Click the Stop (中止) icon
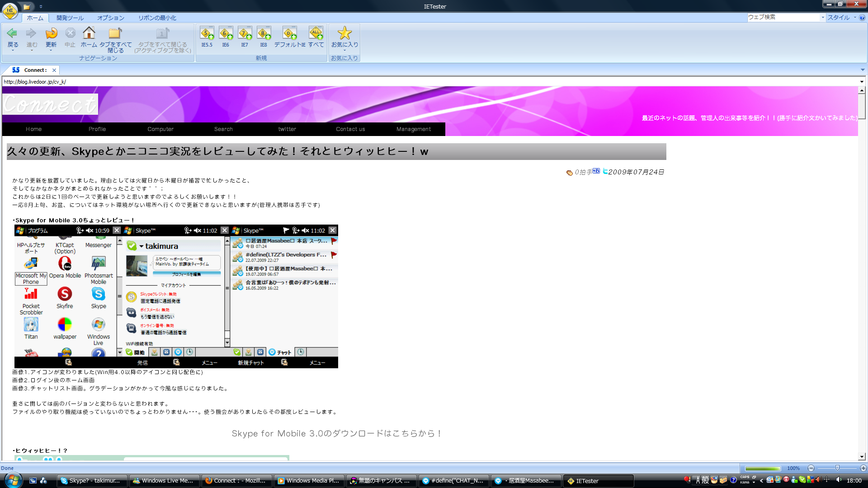Image resolution: width=868 pixels, height=488 pixels. (x=70, y=33)
